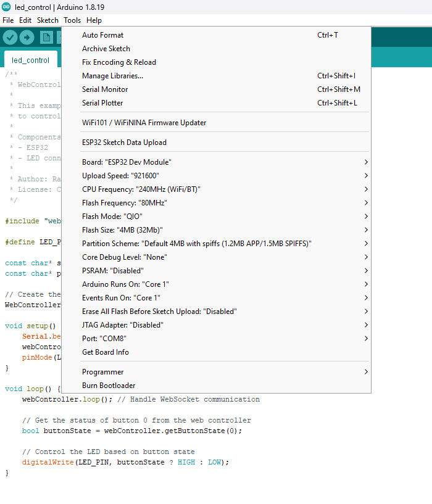Expand the Flash Size submenu
Image resolution: width=432 pixels, height=504 pixels.
[x=216, y=230]
